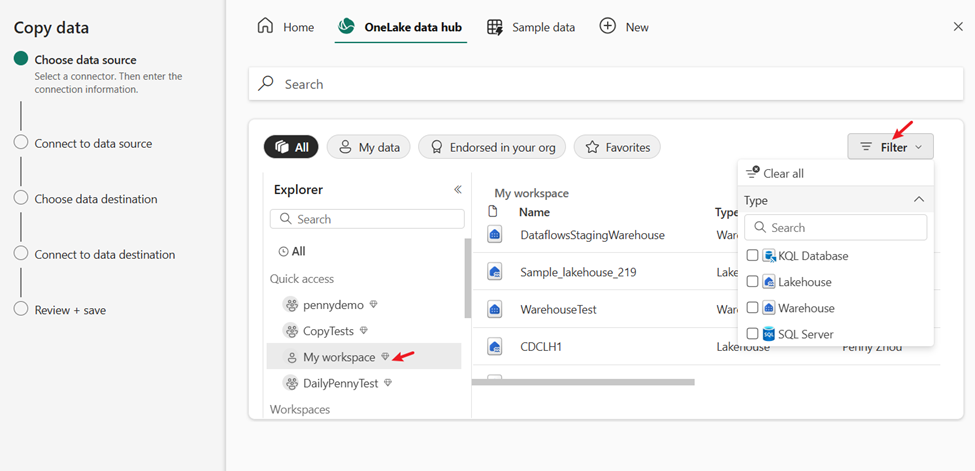The height and width of the screenshot is (471, 975).
Task: Select CDCLH1 item
Action: click(x=541, y=347)
